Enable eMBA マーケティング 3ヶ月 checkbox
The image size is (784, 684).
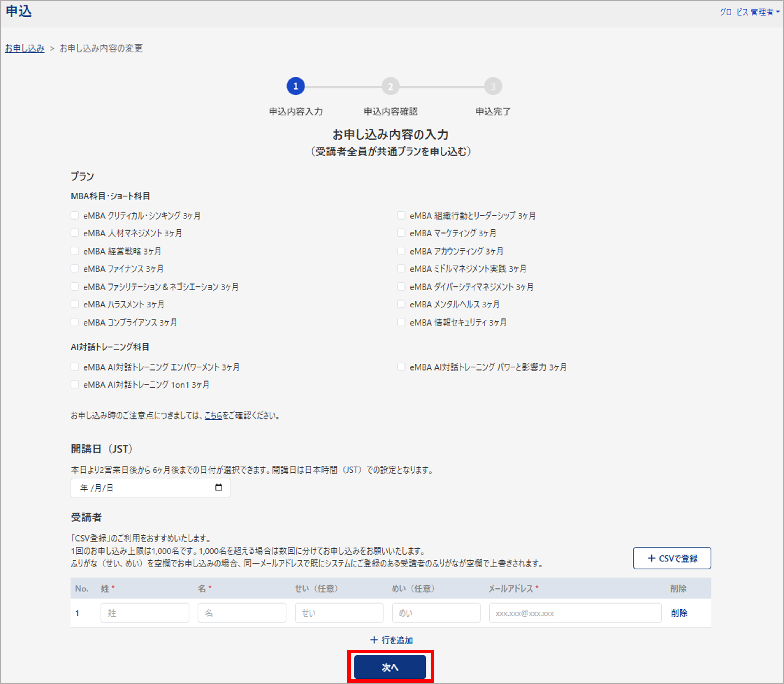(401, 233)
